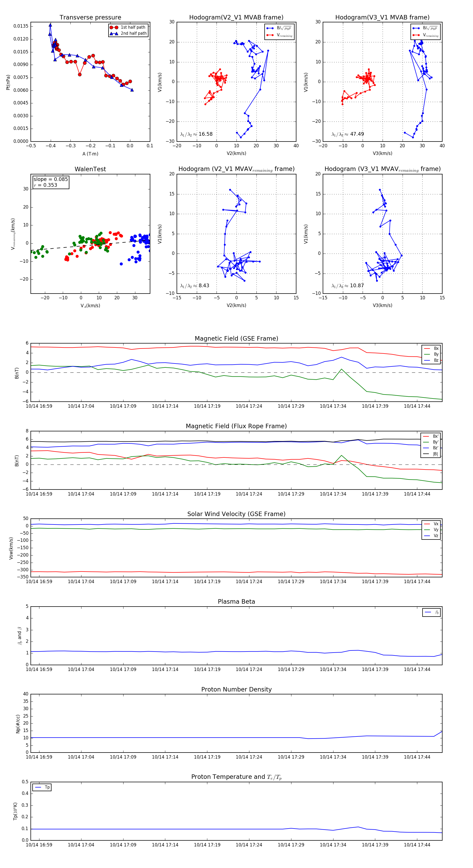
Task: Click the 'Hodogram(V2_V1 MVAB frame)' title
Action: coord(236,17)
